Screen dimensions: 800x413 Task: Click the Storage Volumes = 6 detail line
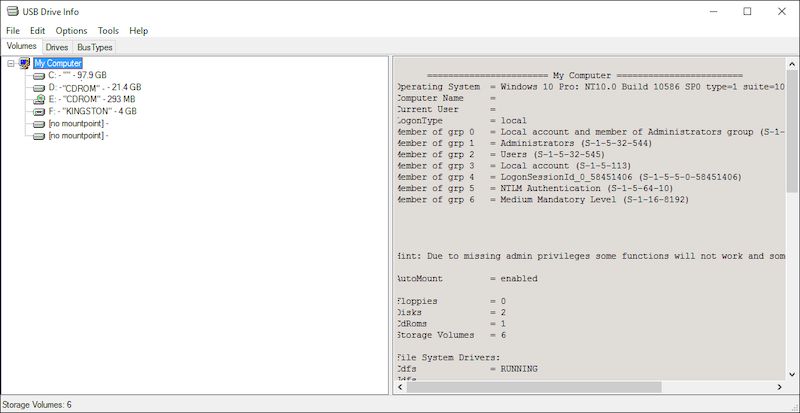[x=451, y=335]
